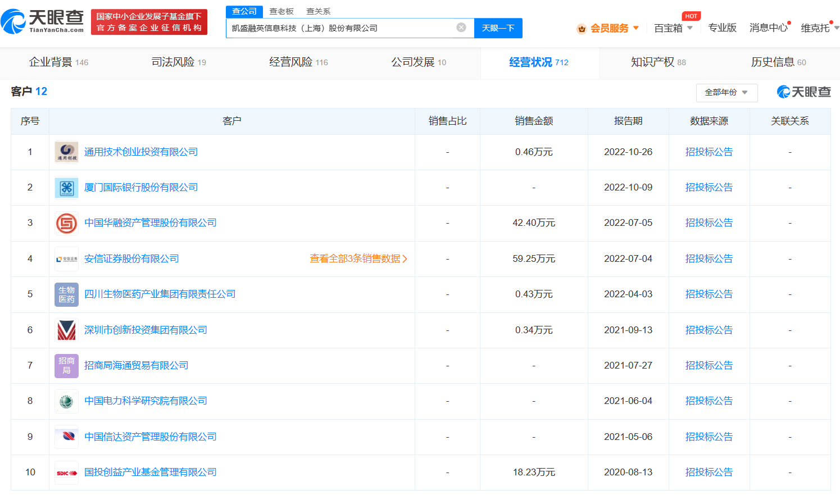Open 厦门国际银行股份有限公司 company page

pos(141,187)
